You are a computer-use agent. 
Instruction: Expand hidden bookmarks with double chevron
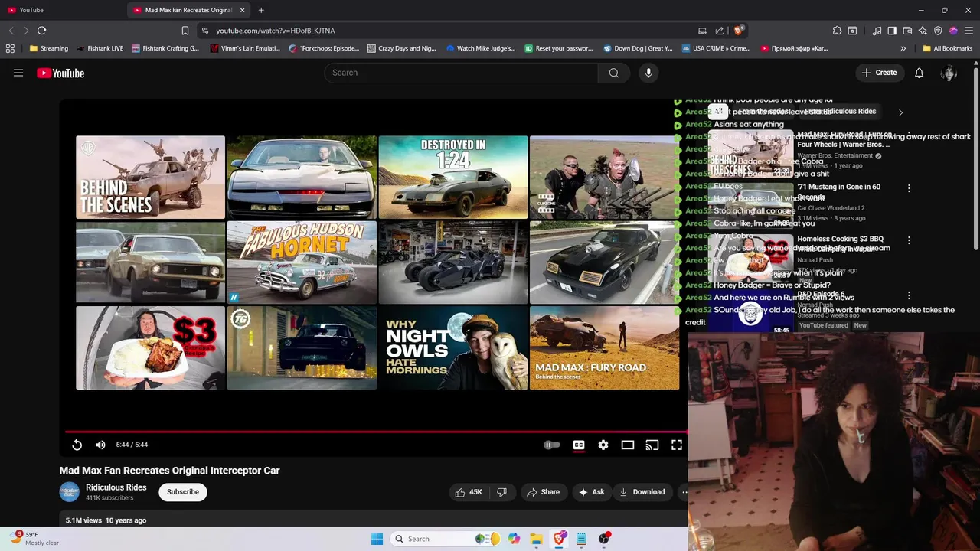pos(903,48)
